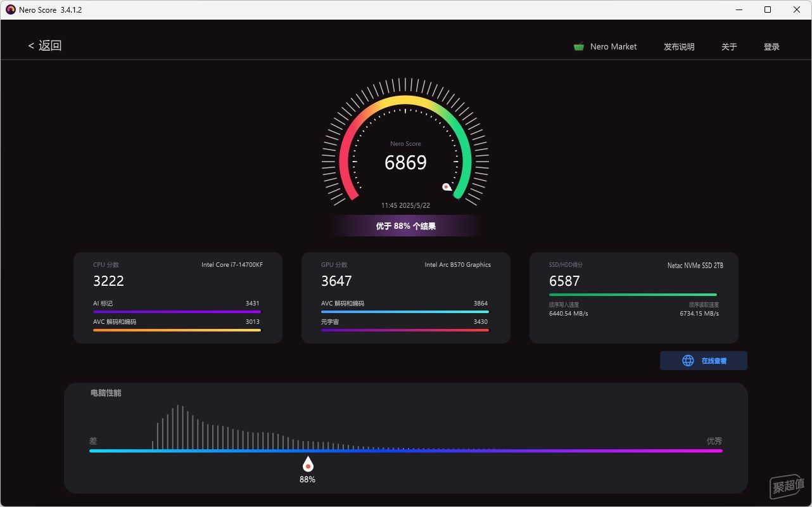Open the Nero Market link
Viewport: 812px width, 507px height.
[613, 46]
